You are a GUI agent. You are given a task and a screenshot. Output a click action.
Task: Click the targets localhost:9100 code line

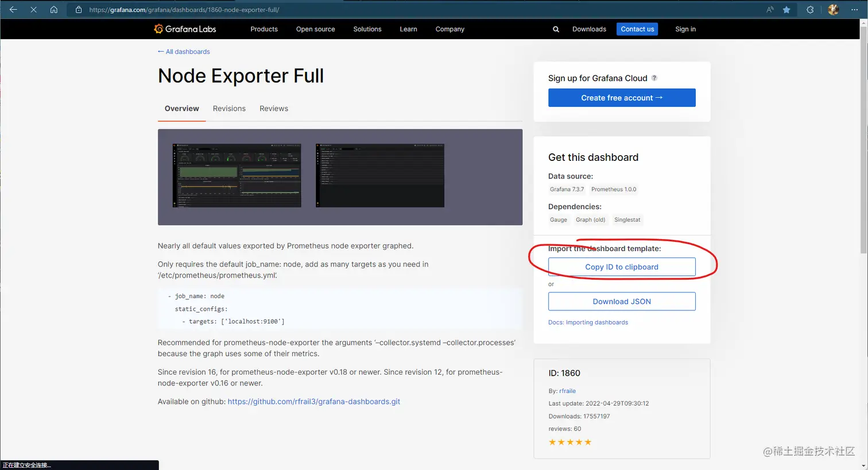click(233, 322)
